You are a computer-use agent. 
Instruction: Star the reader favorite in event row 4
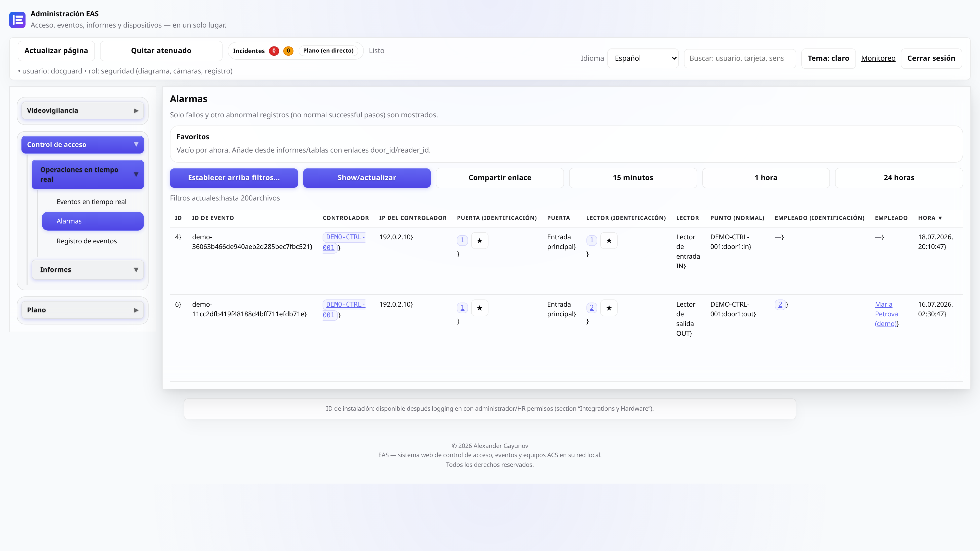(x=609, y=240)
